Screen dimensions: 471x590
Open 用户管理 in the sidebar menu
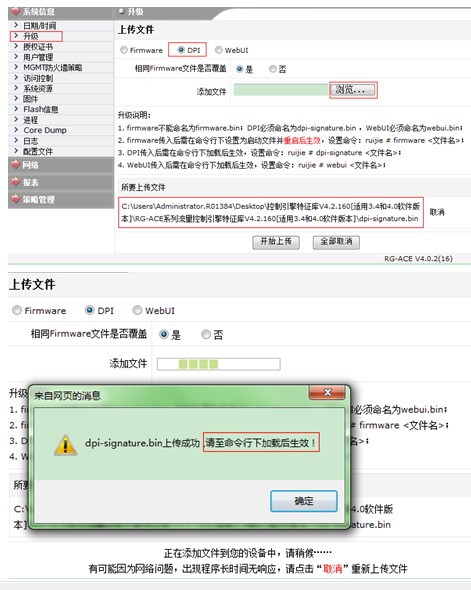pos(38,57)
